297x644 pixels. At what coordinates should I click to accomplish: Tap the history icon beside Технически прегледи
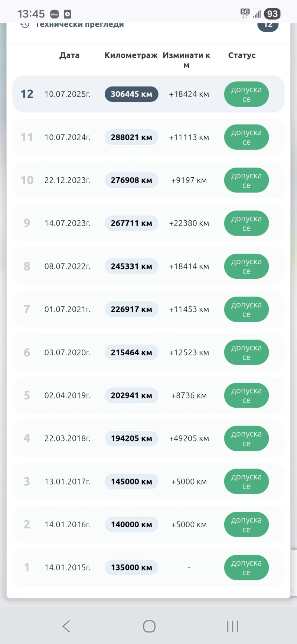click(25, 25)
